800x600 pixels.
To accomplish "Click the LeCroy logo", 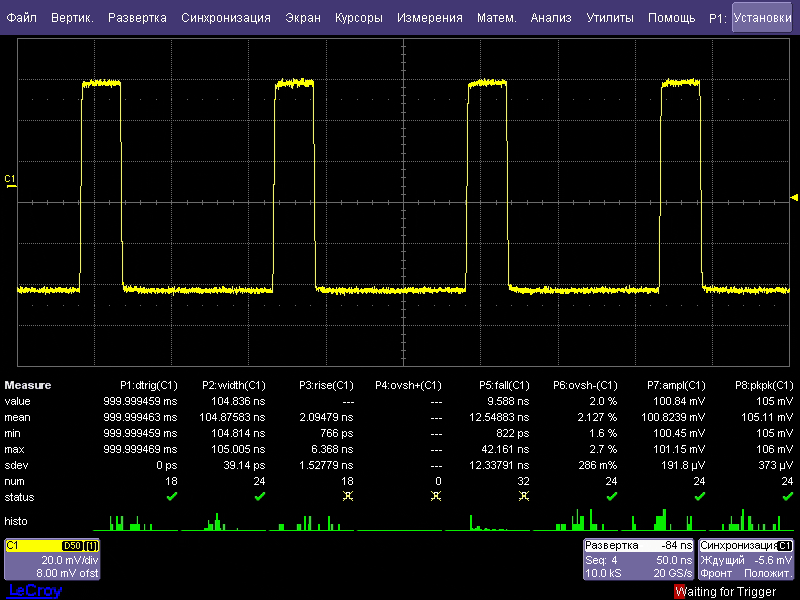I will (x=34, y=591).
